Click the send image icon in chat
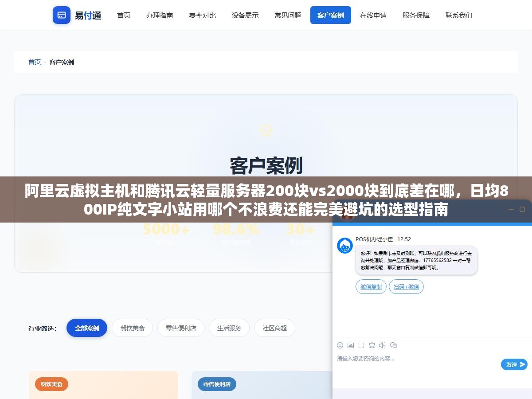 tap(351, 345)
